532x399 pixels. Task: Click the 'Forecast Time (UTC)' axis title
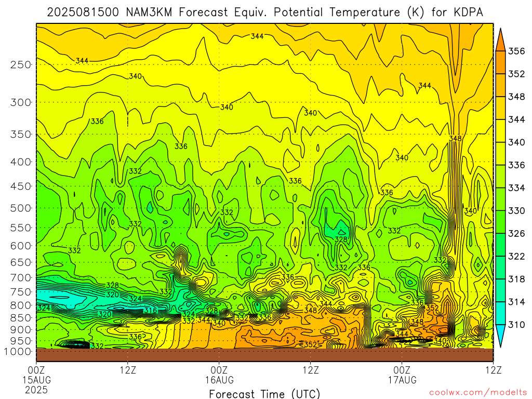pos(264,394)
